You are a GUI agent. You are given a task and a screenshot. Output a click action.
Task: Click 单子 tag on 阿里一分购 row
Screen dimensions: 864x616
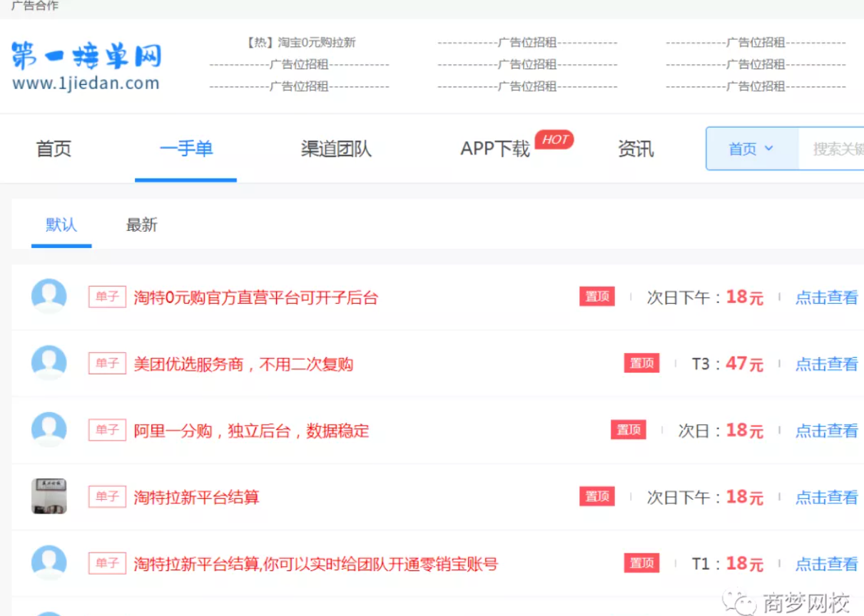[x=107, y=430]
